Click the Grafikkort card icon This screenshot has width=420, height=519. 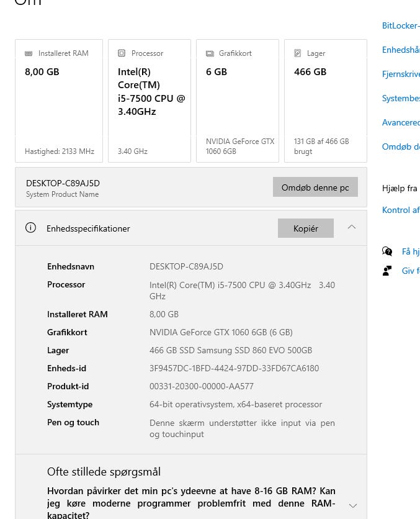(210, 53)
